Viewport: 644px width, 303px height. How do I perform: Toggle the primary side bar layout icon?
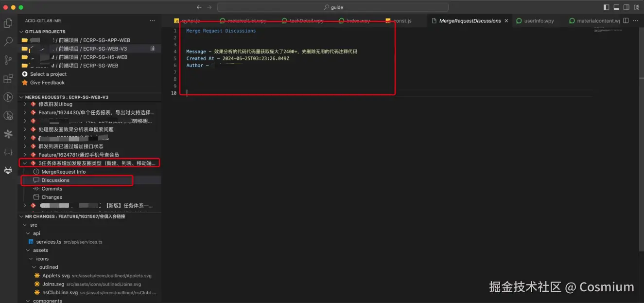[x=606, y=7]
